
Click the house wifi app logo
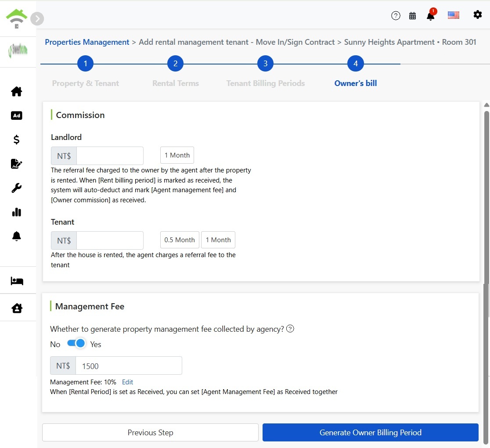[17, 19]
